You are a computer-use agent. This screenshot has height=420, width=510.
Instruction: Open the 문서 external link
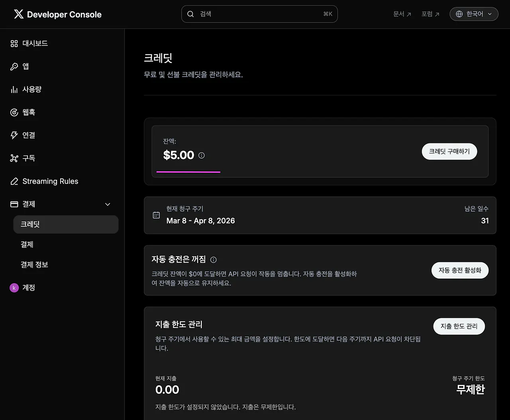click(402, 14)
